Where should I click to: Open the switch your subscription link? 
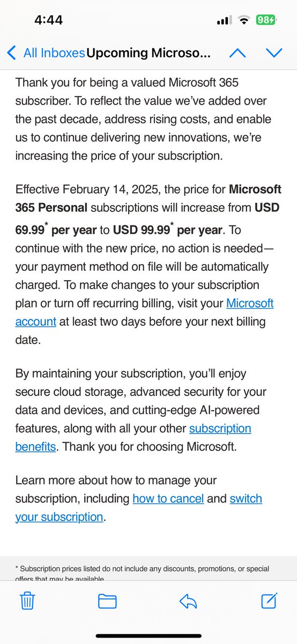(x=139, y=508)
